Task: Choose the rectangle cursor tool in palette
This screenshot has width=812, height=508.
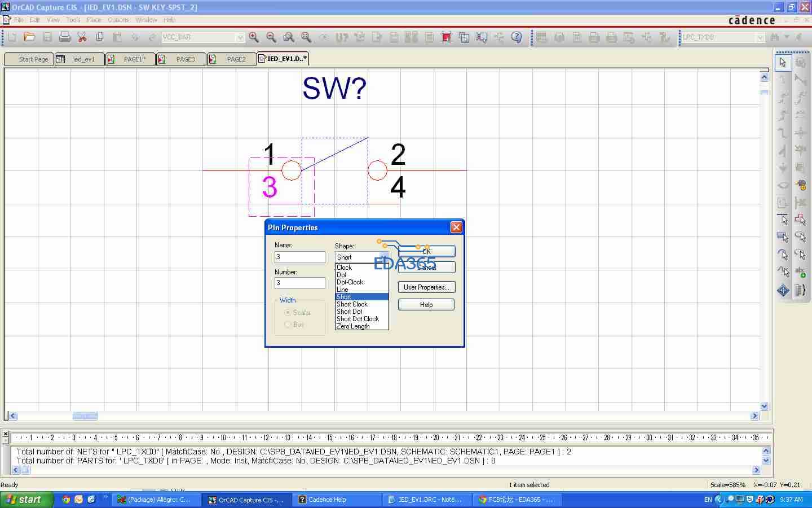Action: click(x=783, y=238)
